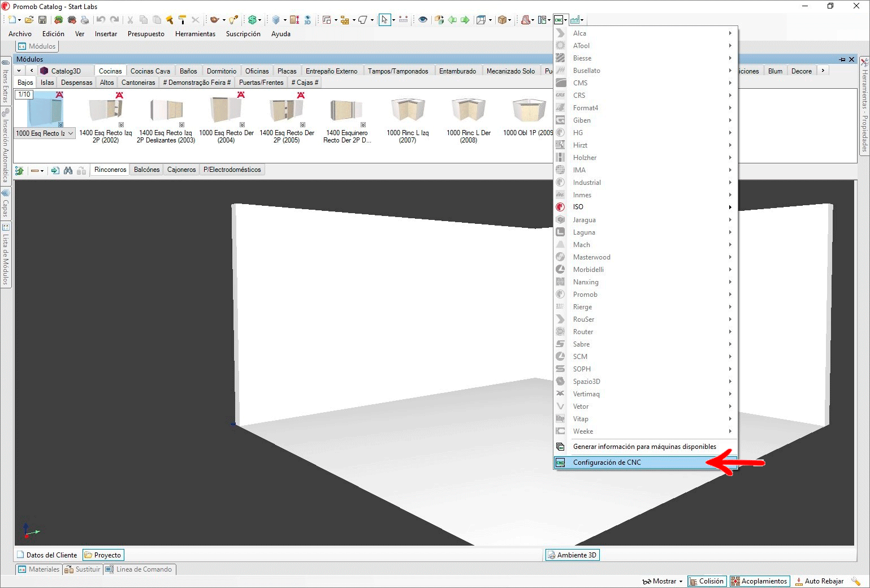Screen dimensions: 870x588
Task: Click the 3D view toolbar icon
Action: click(308, 20)
